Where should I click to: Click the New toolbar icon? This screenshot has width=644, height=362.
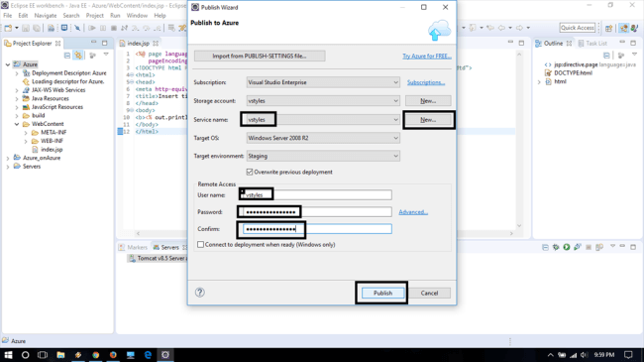click(8, 28)
